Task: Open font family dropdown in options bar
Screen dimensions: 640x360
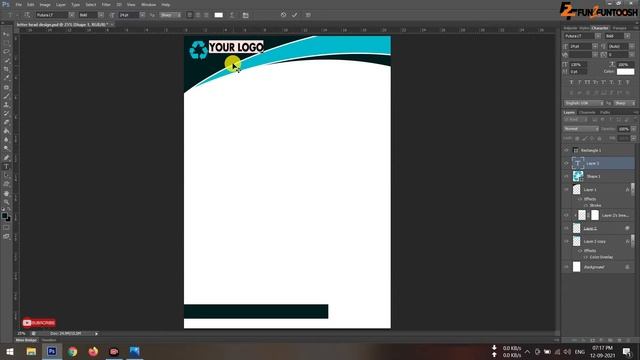Action: (71, 15)
